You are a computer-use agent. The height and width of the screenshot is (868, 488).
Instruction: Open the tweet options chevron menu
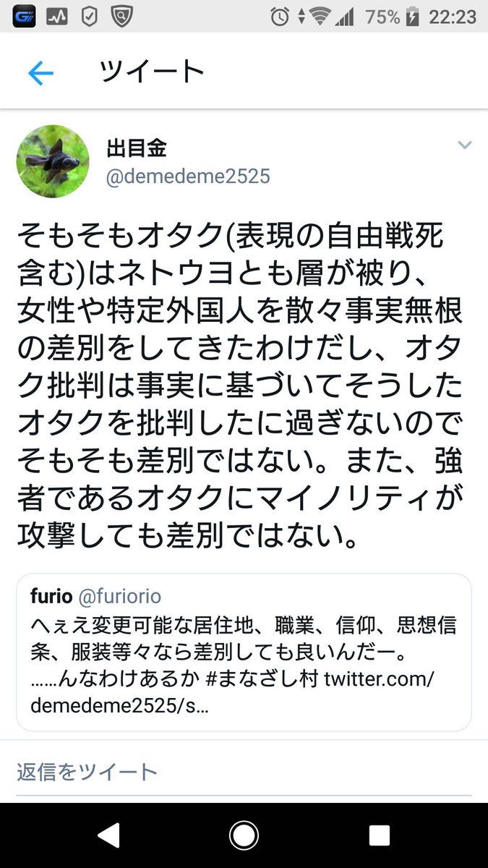[x=465, y=145]
